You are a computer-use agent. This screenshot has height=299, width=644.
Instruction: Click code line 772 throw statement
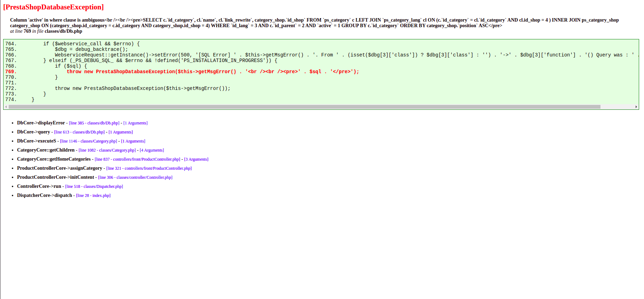coord(143,88)
